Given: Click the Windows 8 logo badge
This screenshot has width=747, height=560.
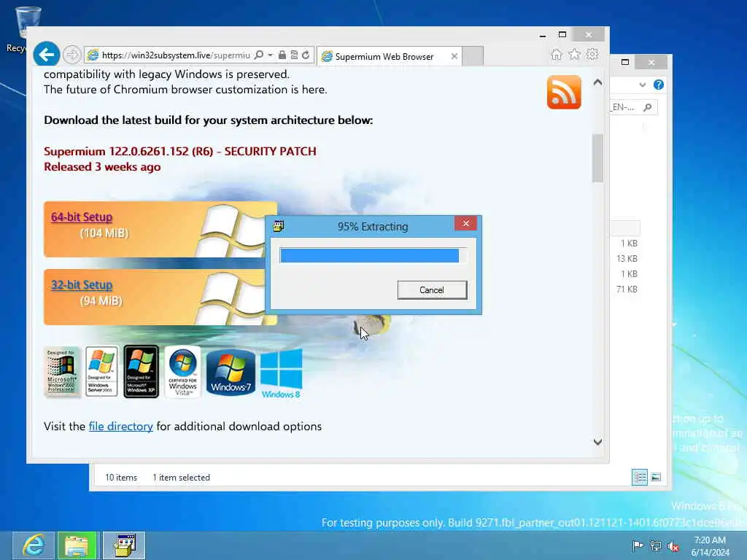Looking at the screenshot, I should (281, 374).
